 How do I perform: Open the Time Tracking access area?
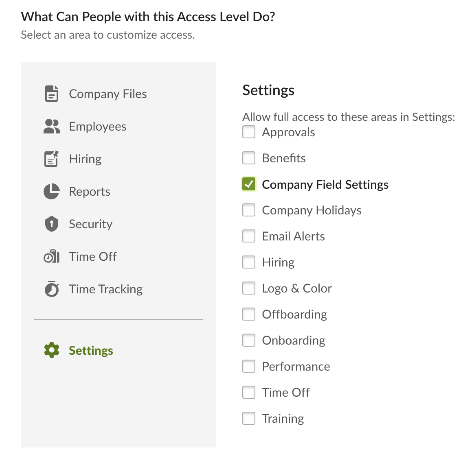[x=94, y=289]
